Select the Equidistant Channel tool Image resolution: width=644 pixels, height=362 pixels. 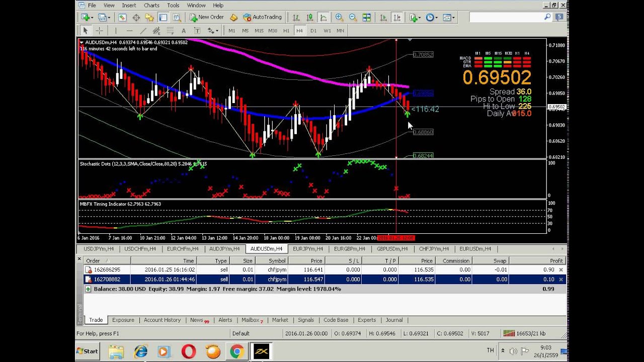click(156, 31)
